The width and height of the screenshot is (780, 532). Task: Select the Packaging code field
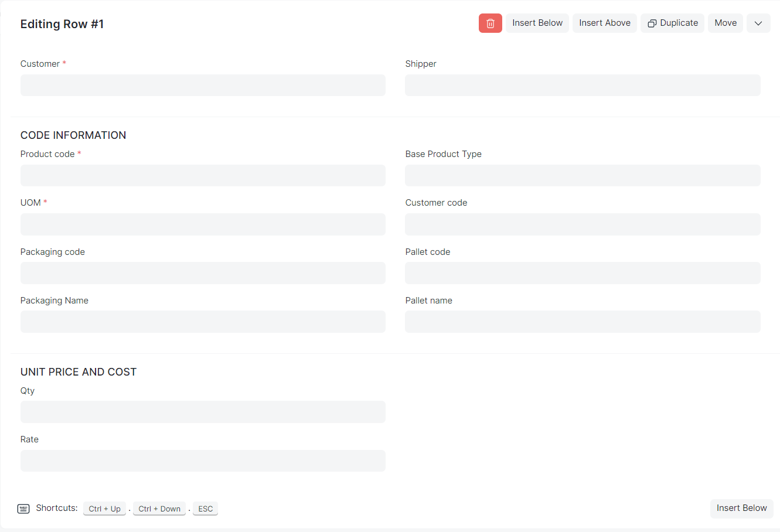click(203, 273)
